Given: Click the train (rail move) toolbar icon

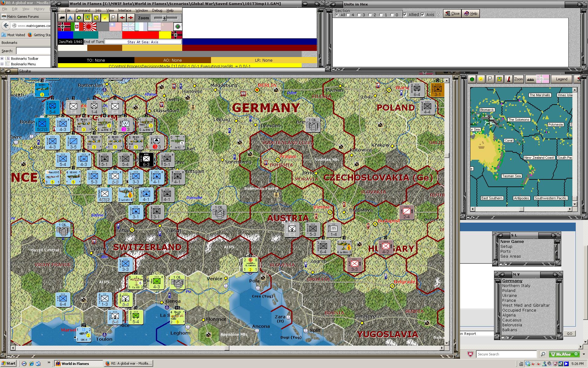Looking at the screenshot, I should coord(62,18).
